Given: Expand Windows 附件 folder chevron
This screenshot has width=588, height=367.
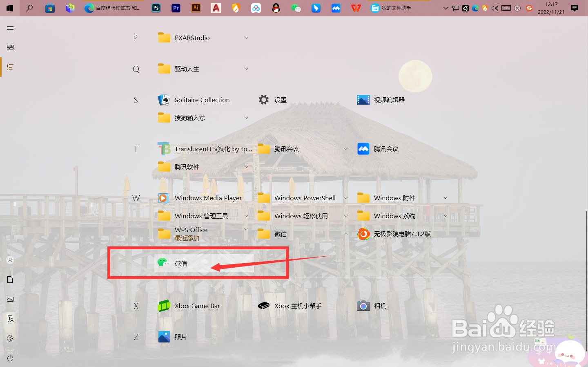Looking at the screenshot, I should [x=445, y=198].
